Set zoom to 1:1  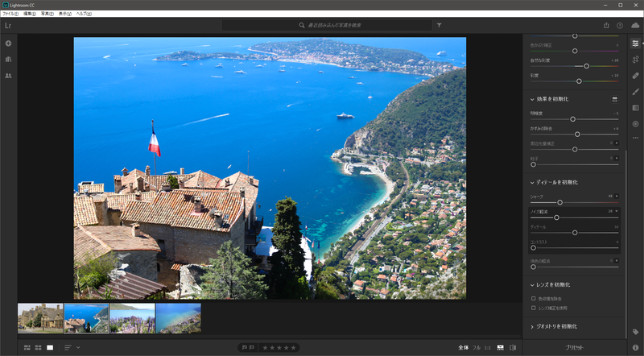(488, 348)
